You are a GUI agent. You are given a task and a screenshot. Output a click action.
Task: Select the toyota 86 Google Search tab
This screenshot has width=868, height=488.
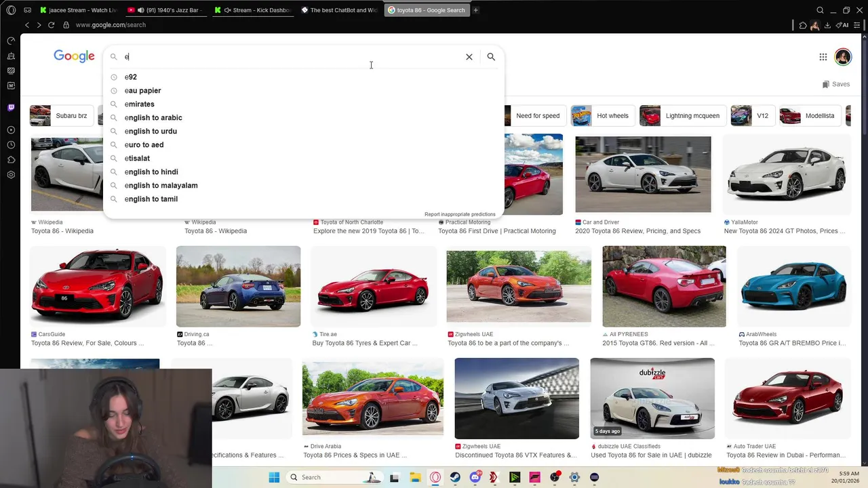[426, 10]
